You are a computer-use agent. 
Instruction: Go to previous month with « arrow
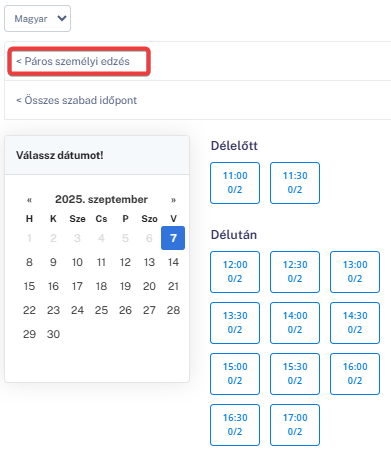pyautogui.click(x=29, y=200)
